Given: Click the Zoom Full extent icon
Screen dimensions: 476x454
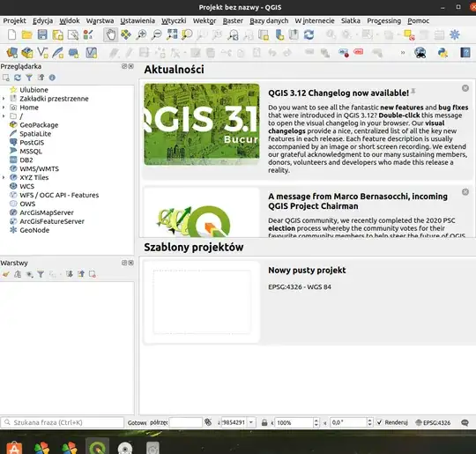Looking at the screenshot, I should tap(172, 34).
